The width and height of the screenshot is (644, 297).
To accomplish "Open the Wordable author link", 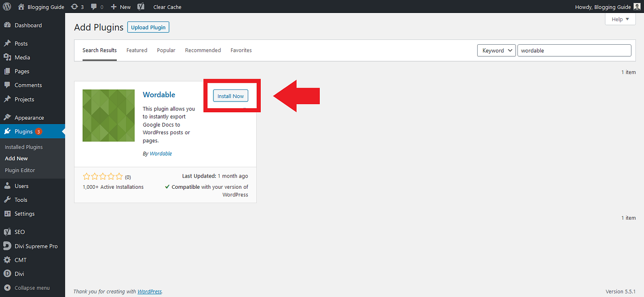I will click(x=161, y=153).
